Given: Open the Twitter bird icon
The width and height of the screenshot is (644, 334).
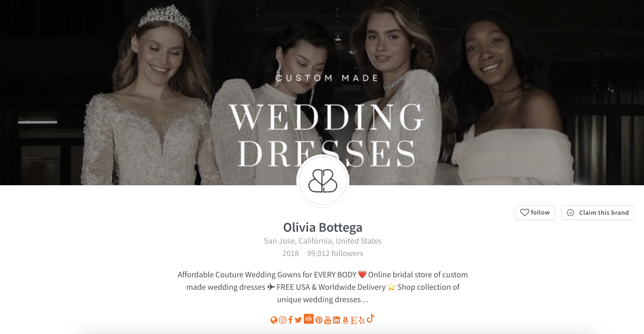Looking at the screenshot, I should [298, 320].
